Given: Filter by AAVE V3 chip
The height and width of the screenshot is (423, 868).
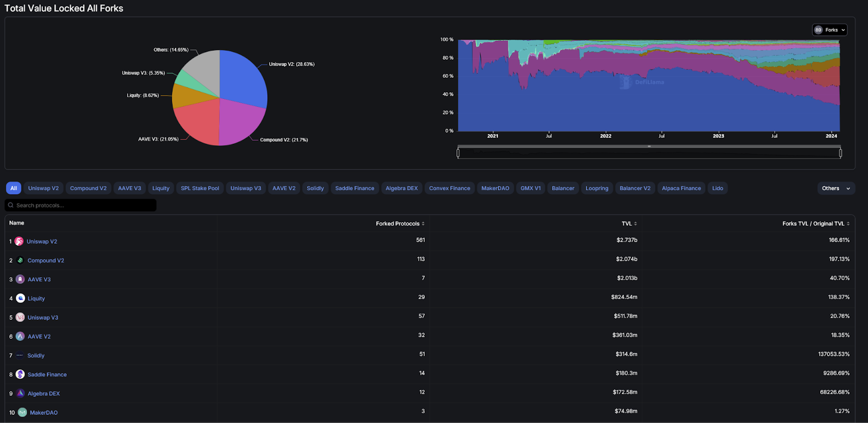Looking at the screenshot, I should pos(130,188).
